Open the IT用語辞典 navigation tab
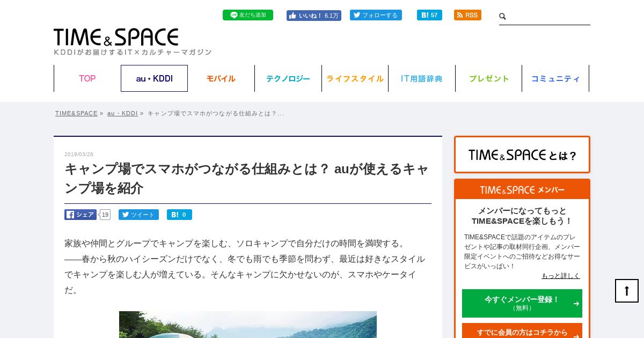The width and height of the screenshot is (644, 338). click(x=422, y=78)
